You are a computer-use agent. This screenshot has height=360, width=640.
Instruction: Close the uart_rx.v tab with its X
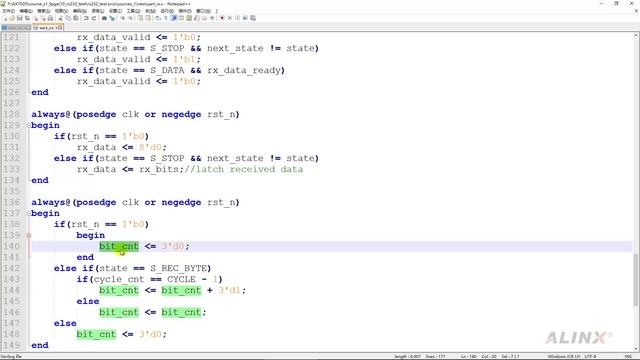(60, 28)
